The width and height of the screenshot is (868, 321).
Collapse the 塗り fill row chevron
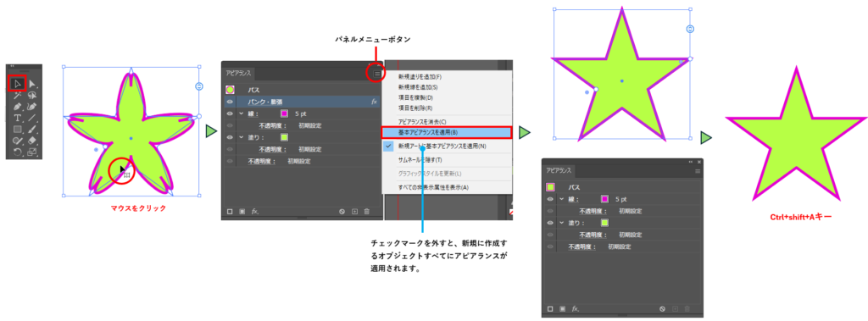tap(241, 136)
